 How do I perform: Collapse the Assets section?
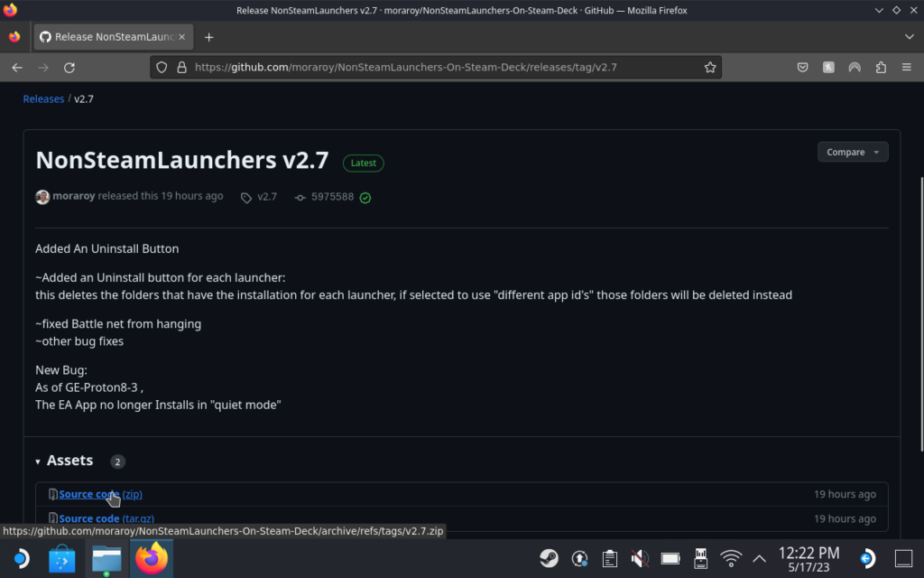pos(38,461)
